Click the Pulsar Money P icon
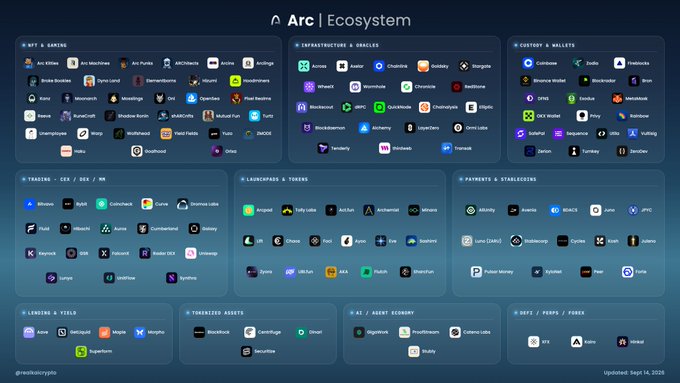 coord(476,272)
